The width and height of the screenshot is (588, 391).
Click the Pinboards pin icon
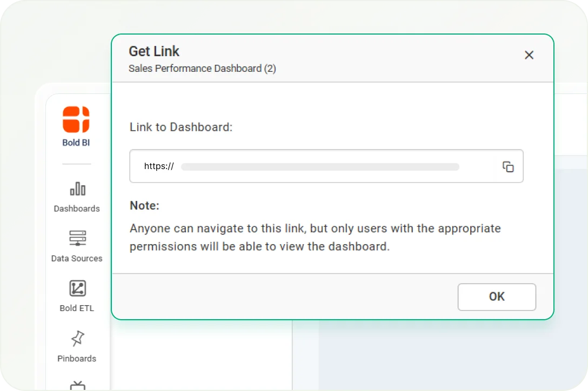click(77, 339)
